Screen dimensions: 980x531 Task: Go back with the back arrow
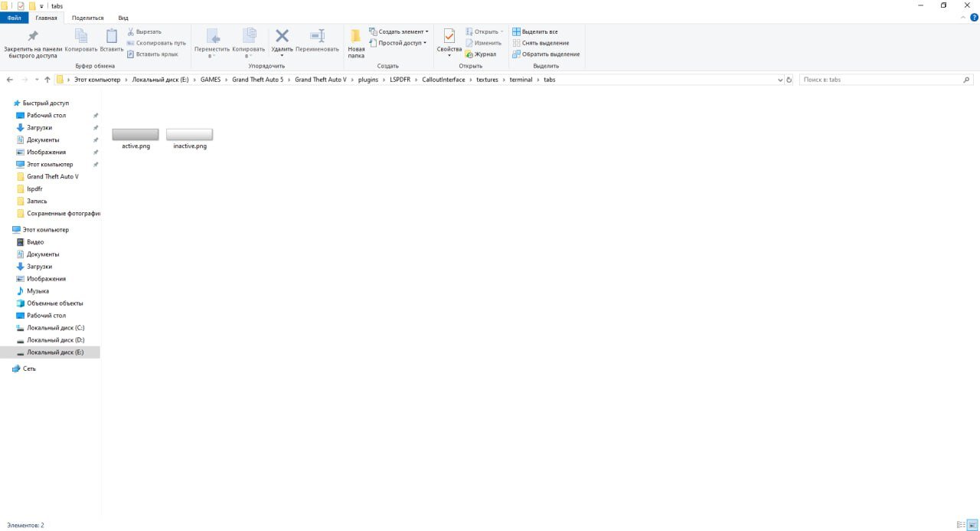click(10, 80)
